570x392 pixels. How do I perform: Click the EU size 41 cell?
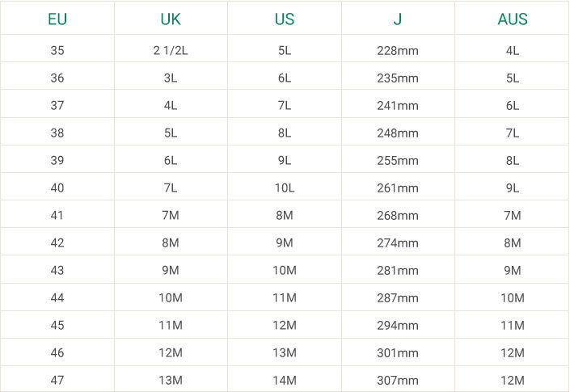click(57, 216)
